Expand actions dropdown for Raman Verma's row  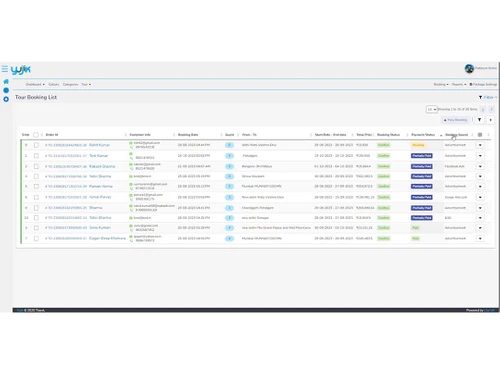(480, 186)
